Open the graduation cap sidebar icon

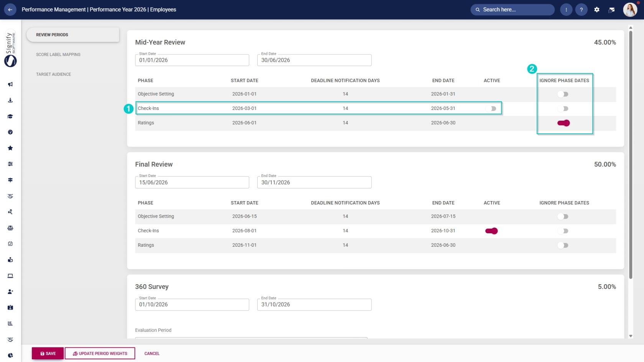pos(10,116)
